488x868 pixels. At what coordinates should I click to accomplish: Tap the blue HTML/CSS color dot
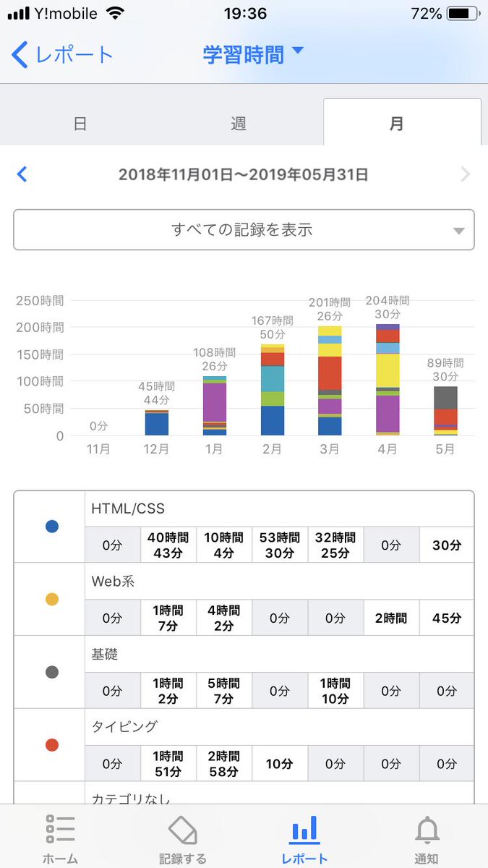[52, 527]
